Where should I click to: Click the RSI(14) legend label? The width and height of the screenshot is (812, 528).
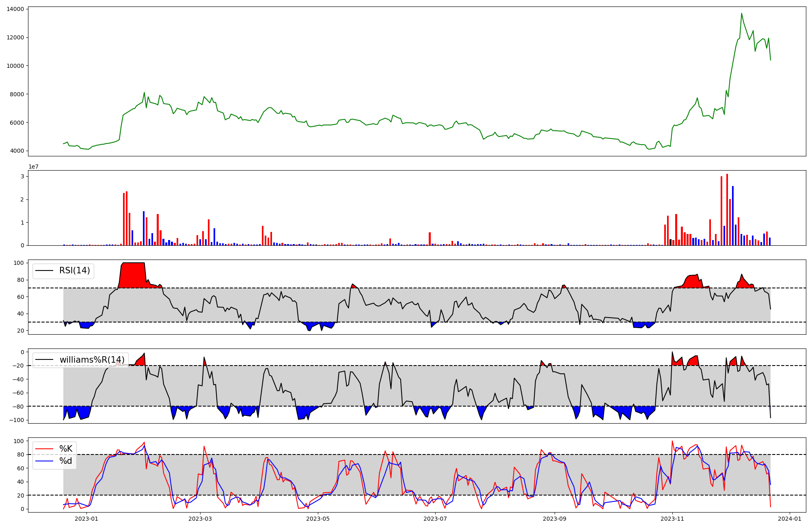click(x=74, y=270)
